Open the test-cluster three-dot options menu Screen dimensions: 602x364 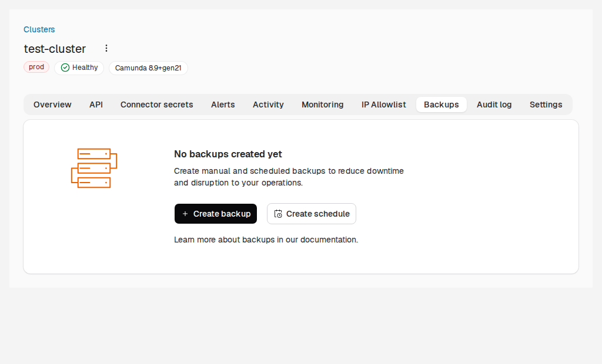(106, 48)
